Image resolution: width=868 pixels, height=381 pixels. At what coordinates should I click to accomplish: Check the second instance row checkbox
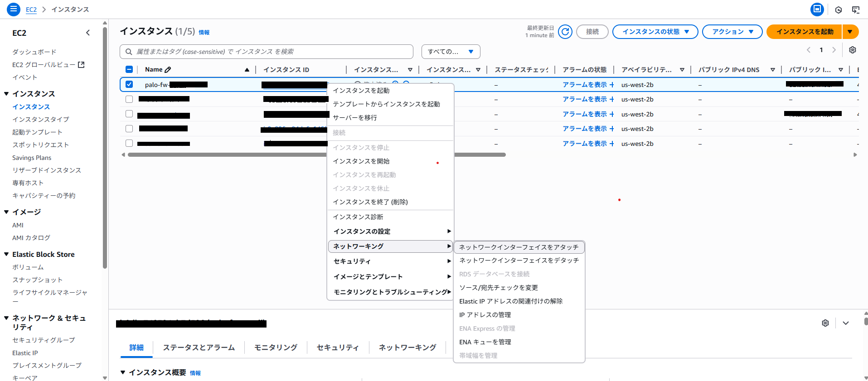pyautogui.click(x=129, y=99)
